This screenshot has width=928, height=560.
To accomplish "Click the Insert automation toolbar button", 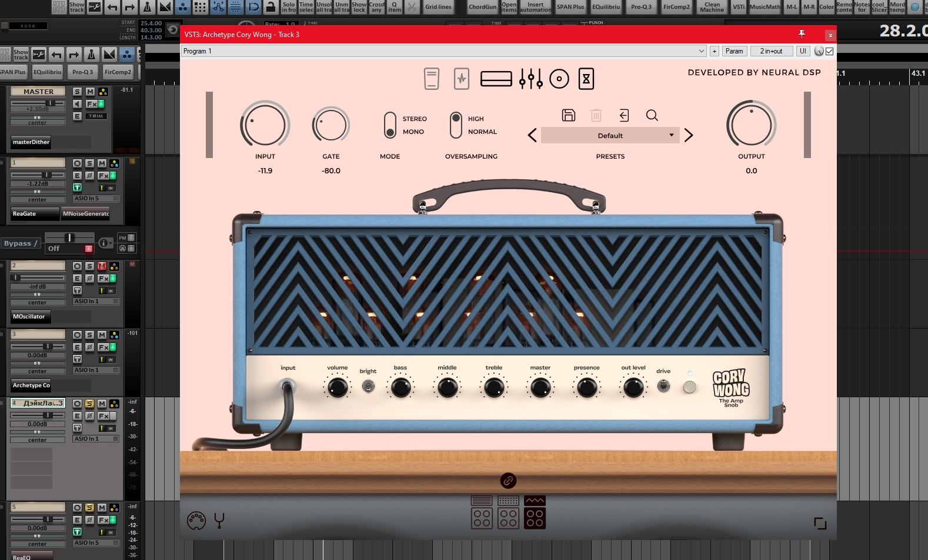I will pyautogui.click(x=536, y=7).
